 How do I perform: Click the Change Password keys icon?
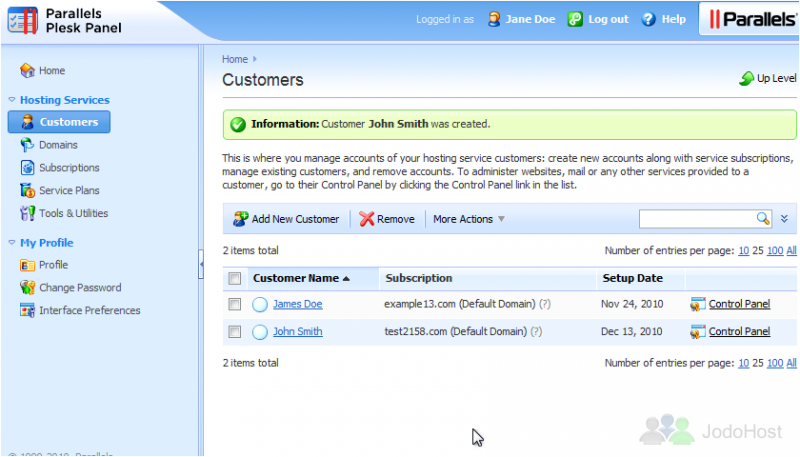click(x=27, y=287)
